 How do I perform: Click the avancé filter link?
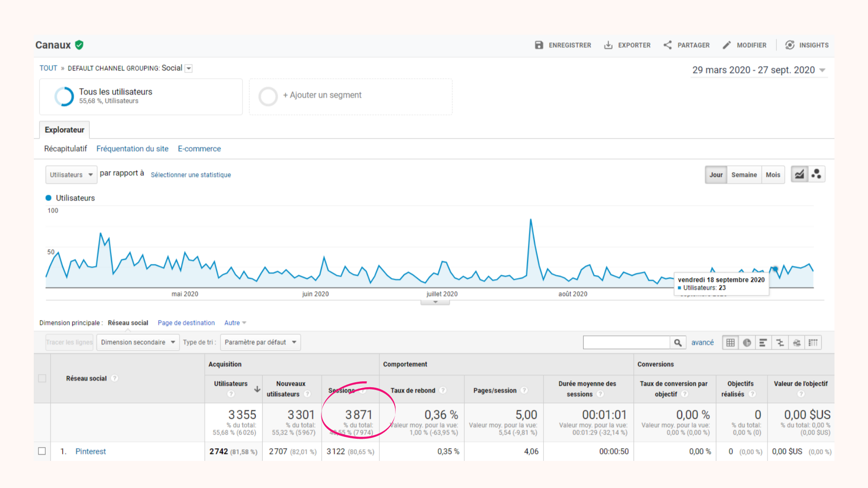(702, 343)
